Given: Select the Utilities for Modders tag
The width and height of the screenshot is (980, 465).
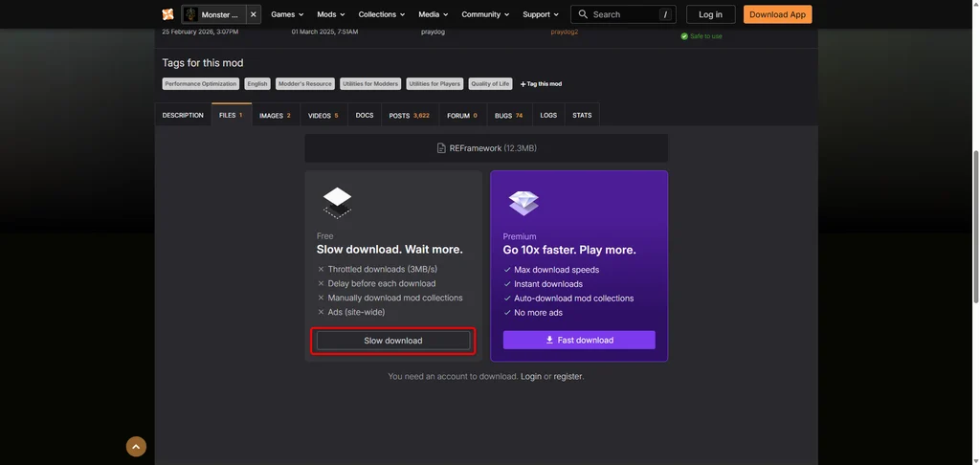Looking at the screenshot, I should click(x=370, y=84).
